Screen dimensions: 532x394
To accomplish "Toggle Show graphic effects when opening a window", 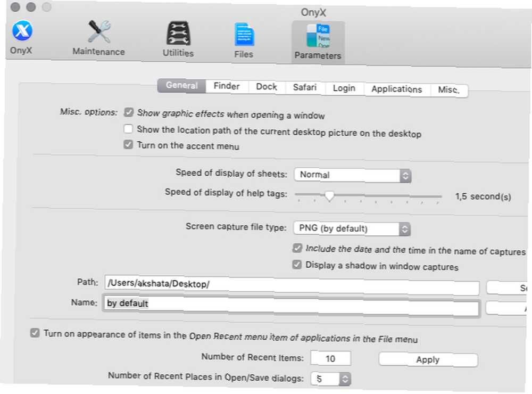I will [129, 112].
